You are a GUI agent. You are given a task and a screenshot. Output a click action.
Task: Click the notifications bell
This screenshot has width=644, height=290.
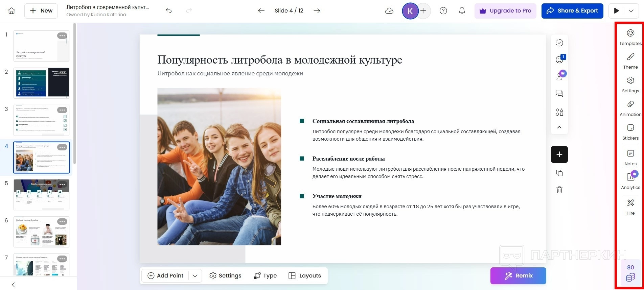pyautogui.click(x=462, y=11)
